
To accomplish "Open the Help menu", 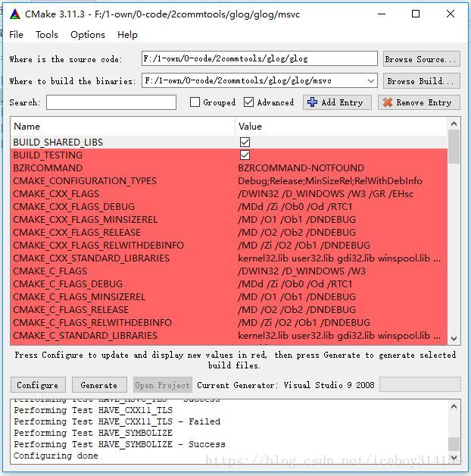I will pos(127,35).
